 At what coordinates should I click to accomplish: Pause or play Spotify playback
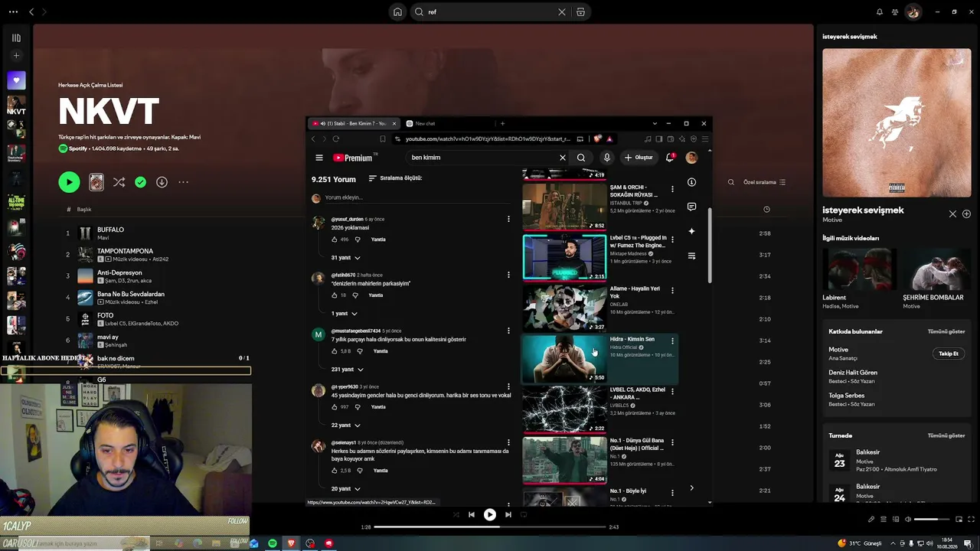[x=490, y=515]
